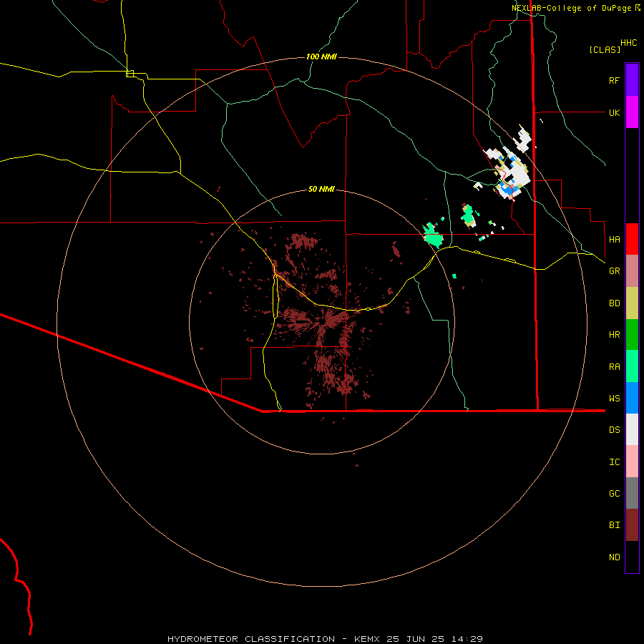
Task: Click the ND legend label
Action: (x=614, y=557)
